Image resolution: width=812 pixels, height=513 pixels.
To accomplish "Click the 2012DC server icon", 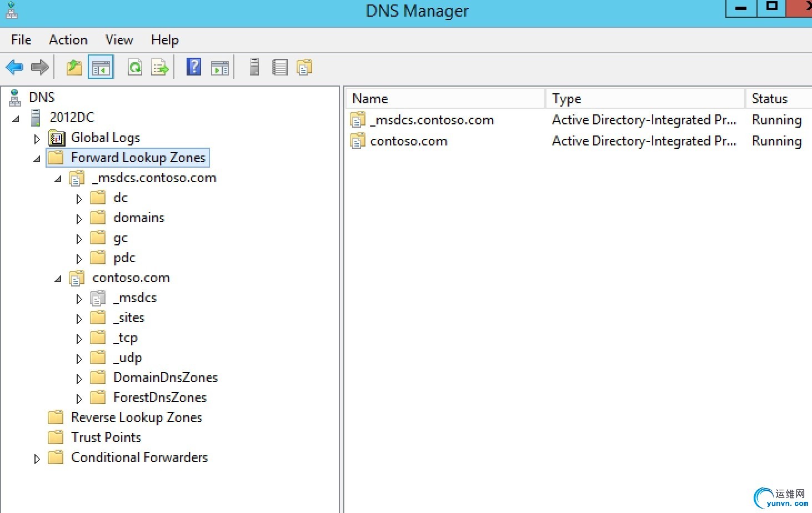I will tap(36, 118).
